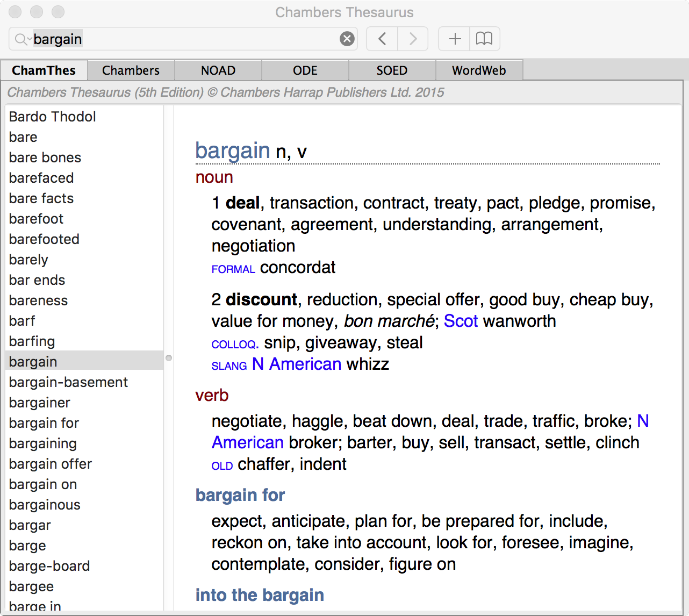Click the word chaffer

pyautogui.click(x=264, y=464)
